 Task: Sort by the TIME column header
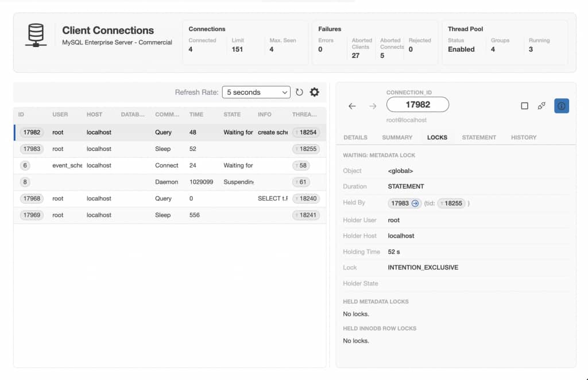pyautogui.click(x=196, y=114)
